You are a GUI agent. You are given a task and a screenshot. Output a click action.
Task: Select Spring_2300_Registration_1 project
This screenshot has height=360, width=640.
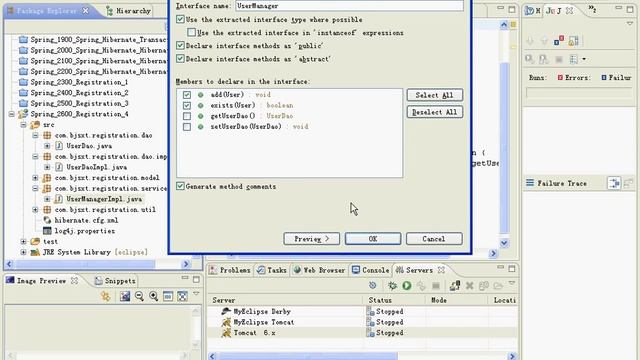pos(79,82)
